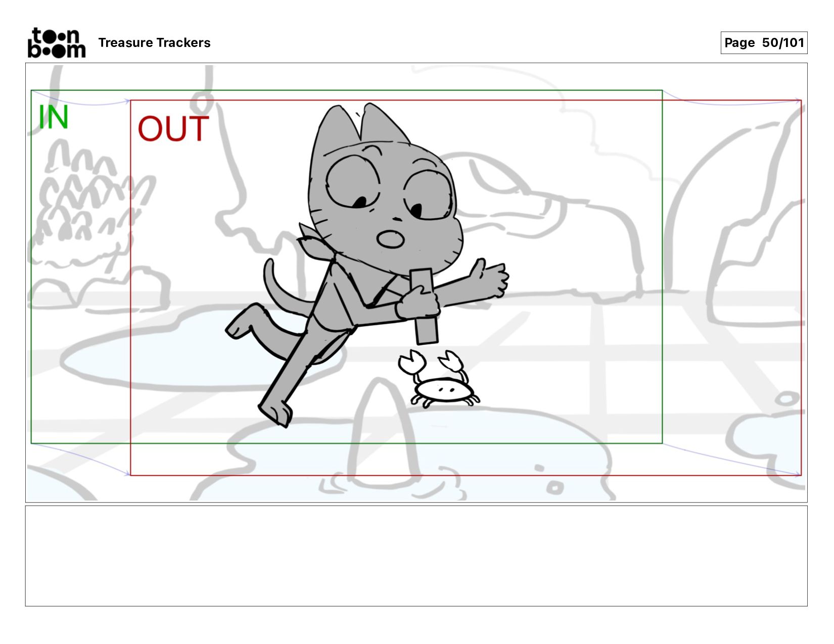This screenshot has width=834, height=644.
Task: Click the red 'OUT' camera label
Action: pos(173,128)
